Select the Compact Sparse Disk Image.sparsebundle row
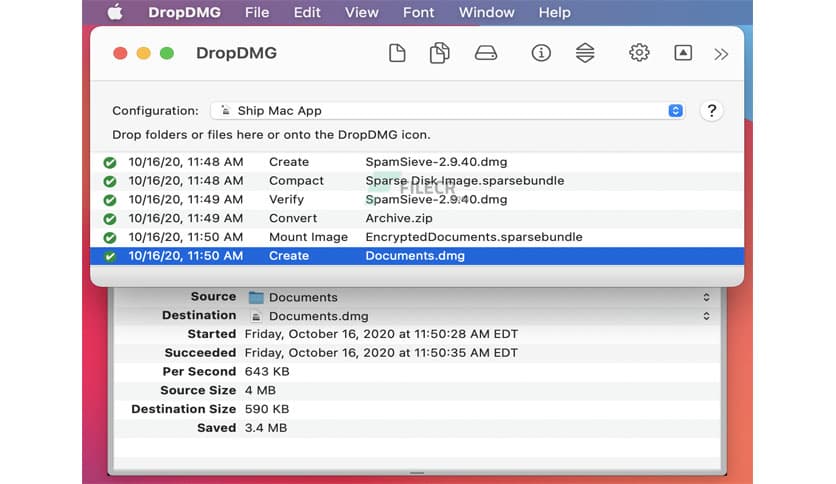Viewport: 836px width, 484px height. pyautogui.click(x=417, y=181)
